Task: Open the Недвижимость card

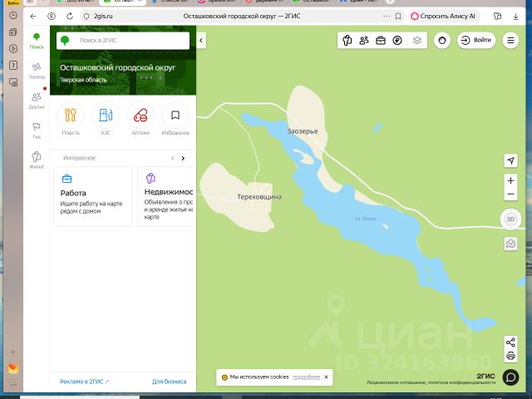Action: coord(167,196)
